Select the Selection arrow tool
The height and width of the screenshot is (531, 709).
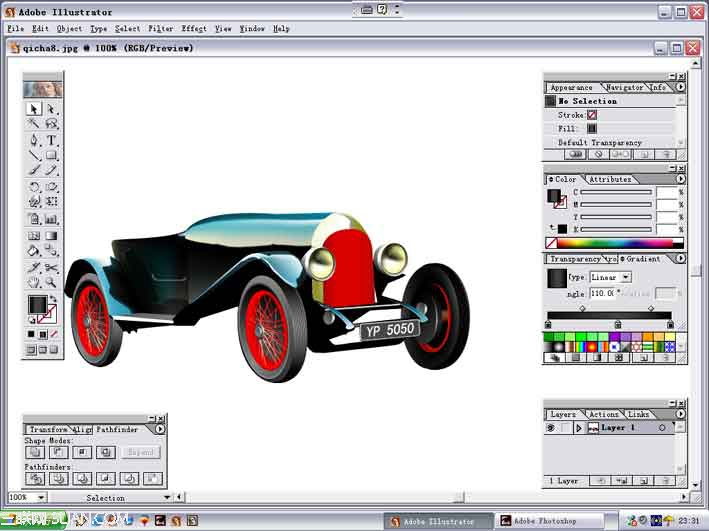[x=34, y=109]
